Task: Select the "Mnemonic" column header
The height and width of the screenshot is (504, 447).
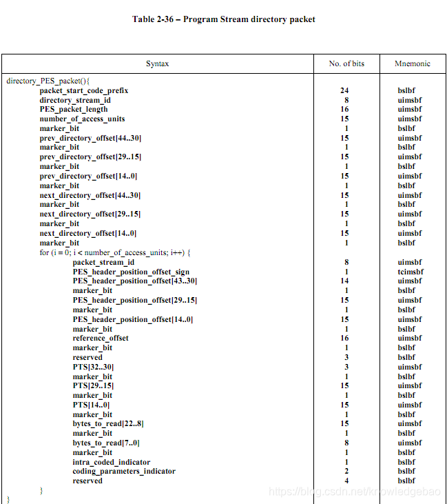Action: [413, 63]
